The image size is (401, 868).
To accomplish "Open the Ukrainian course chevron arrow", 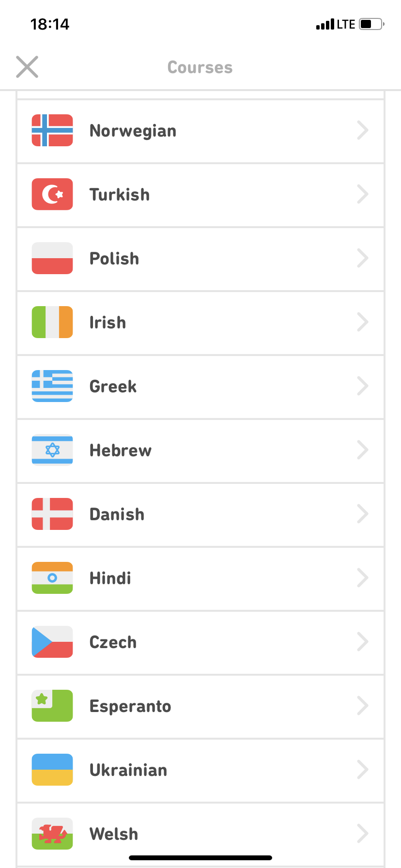I will click(x=363, y=770).
